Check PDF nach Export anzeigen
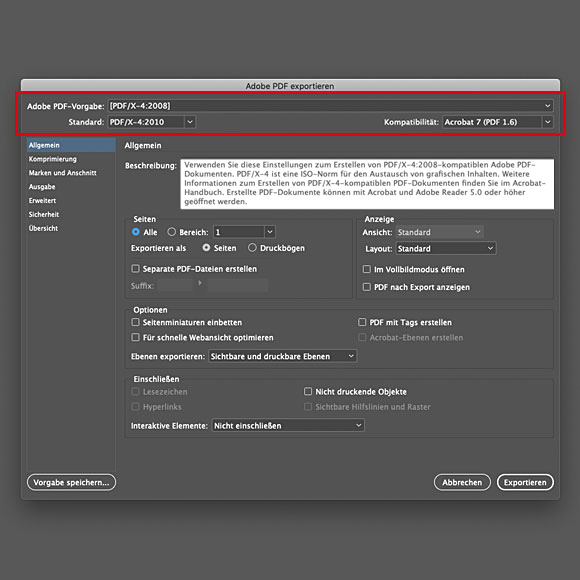 [x=367, y=287]
